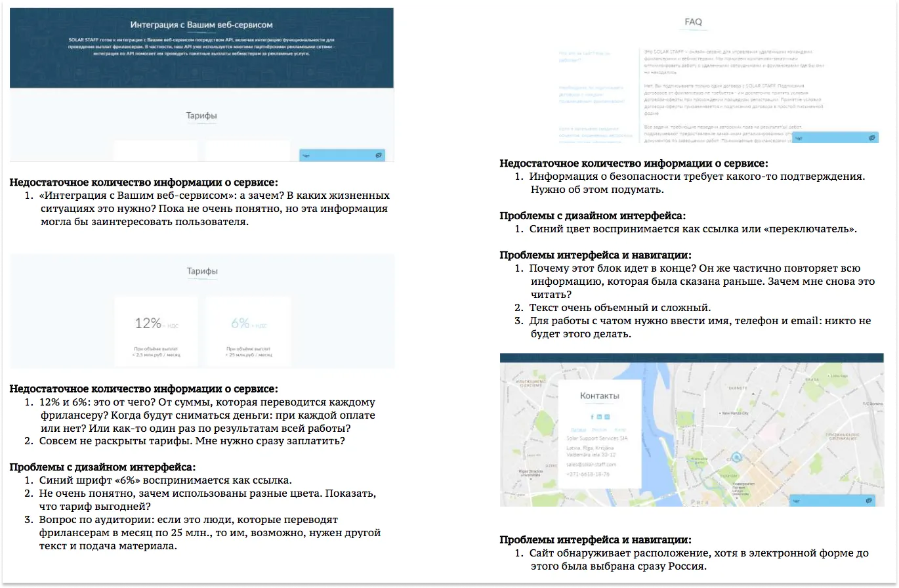Viewport: 899px width, 588px height.
Task: Click chat bubble icon in the map screenshot
Action: coord(869,501)
